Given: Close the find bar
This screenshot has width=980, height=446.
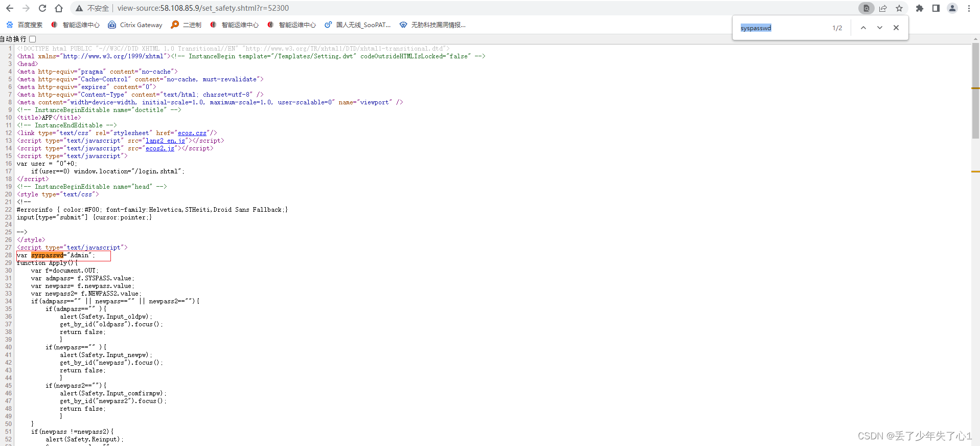Looking at the screenshot, I should pos(896,28).
